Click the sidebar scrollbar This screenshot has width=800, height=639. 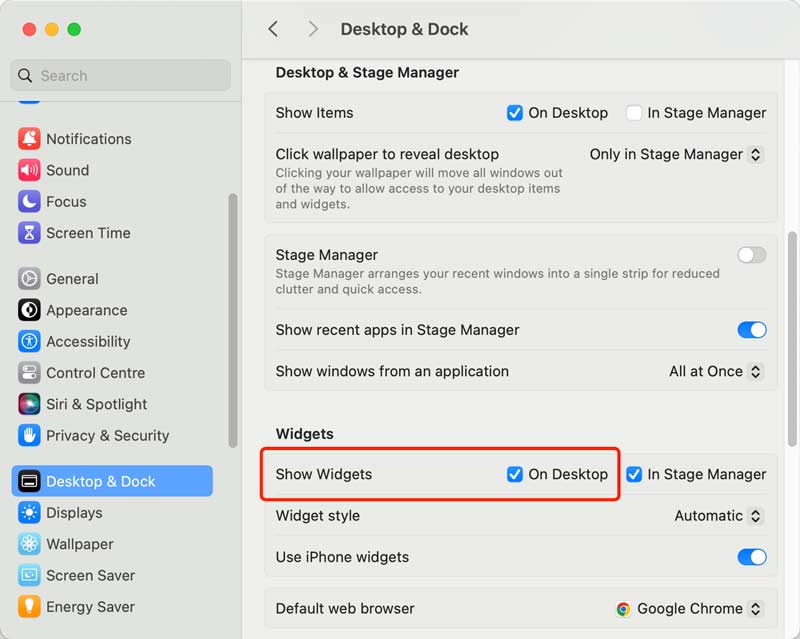[233, 321]
